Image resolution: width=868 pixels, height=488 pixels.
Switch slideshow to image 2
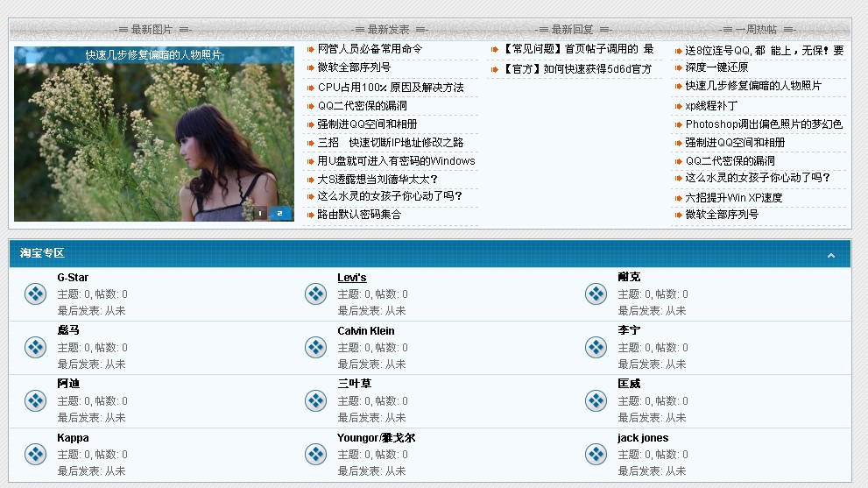pos(280,213)
